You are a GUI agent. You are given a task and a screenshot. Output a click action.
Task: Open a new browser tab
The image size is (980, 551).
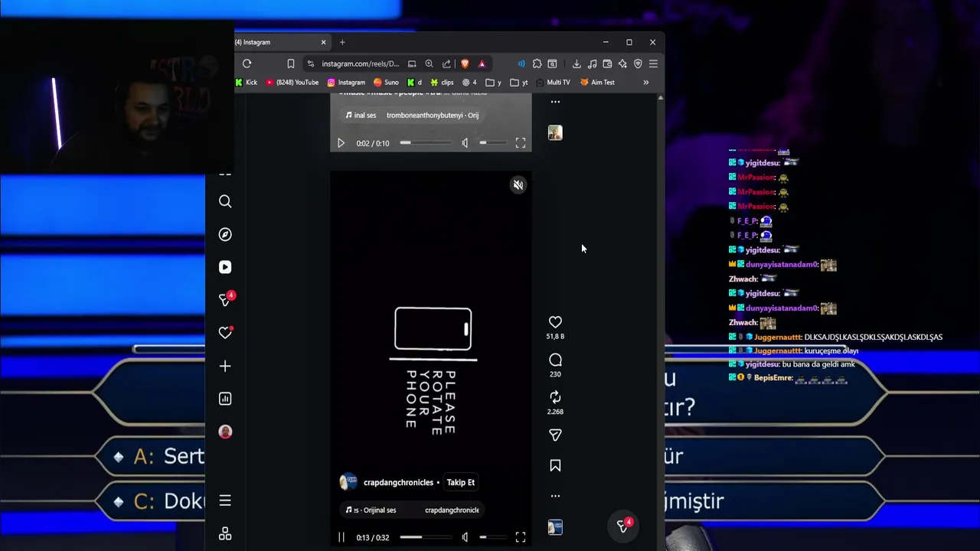[x=342, y=42]
